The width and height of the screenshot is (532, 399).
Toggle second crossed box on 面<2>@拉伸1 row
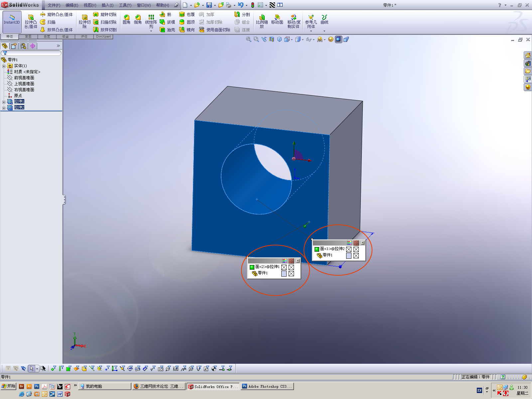pyautogui.click(x=291, y=267)
